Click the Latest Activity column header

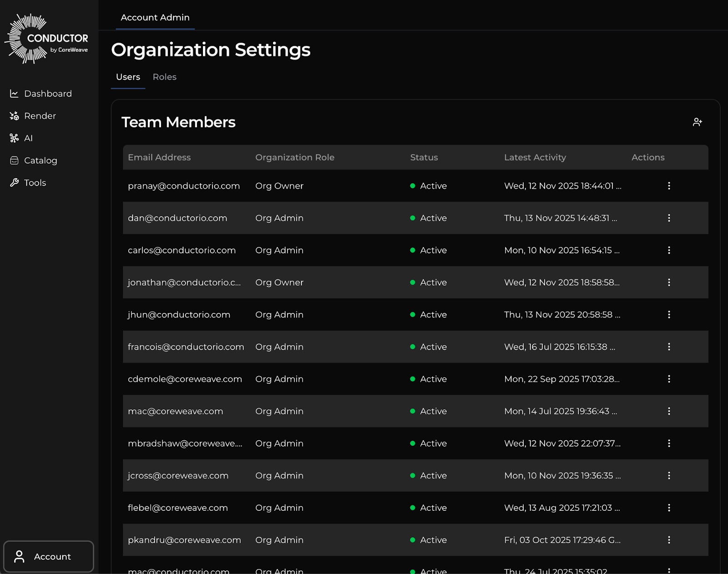point(535,157)
